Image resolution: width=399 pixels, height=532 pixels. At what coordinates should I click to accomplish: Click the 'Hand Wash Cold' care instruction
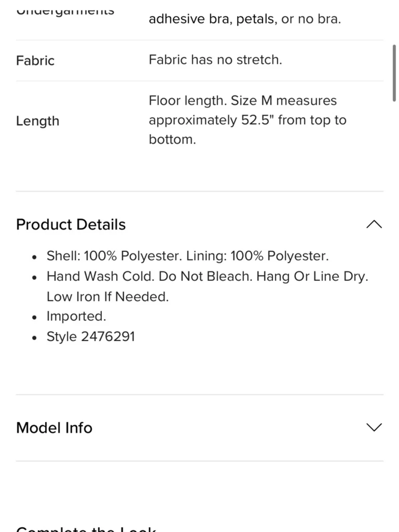(x=101, y=276)
